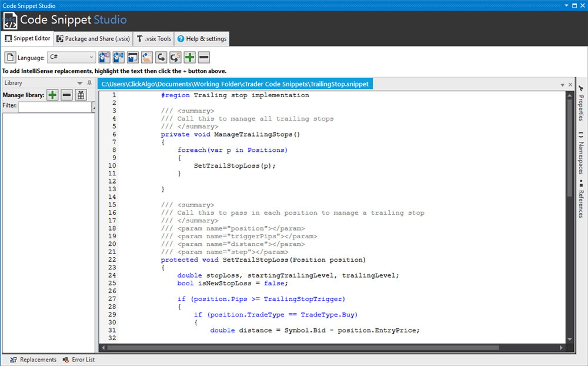
Task: Click the vertical scrollbar down arrow in editor
Action: pos(570,339)
